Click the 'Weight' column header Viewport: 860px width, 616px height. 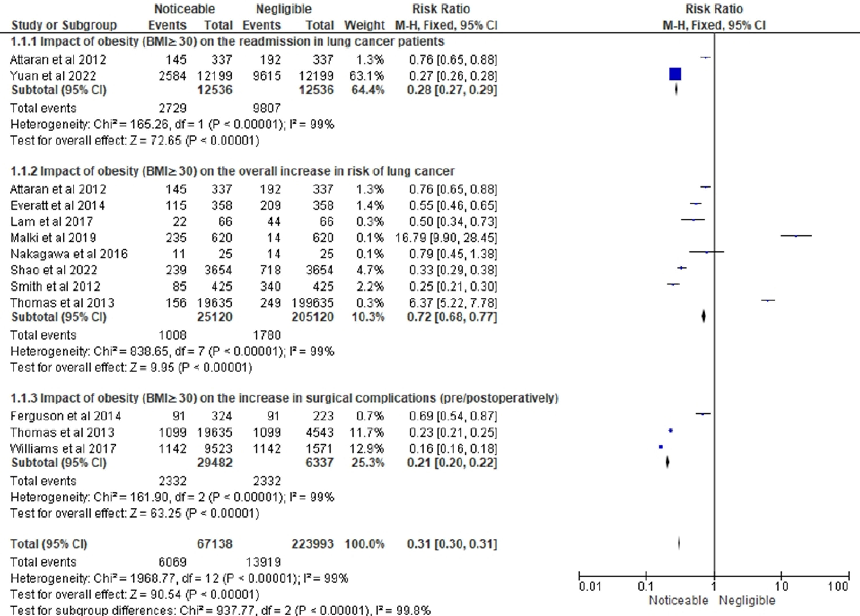click(364, 25)
